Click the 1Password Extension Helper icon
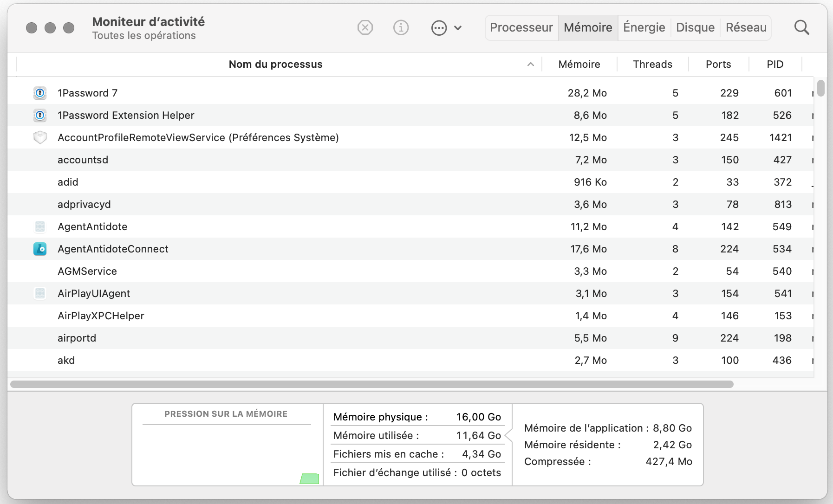 click(x=40, y=116)
